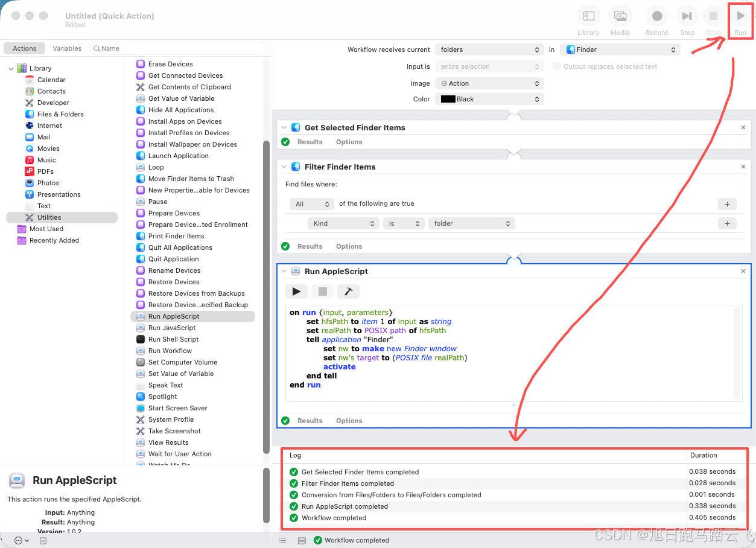Viewport: 756px width, 548px height.
Task: Open the 'Kind' criterion dropdown
Action: [343, 223]
